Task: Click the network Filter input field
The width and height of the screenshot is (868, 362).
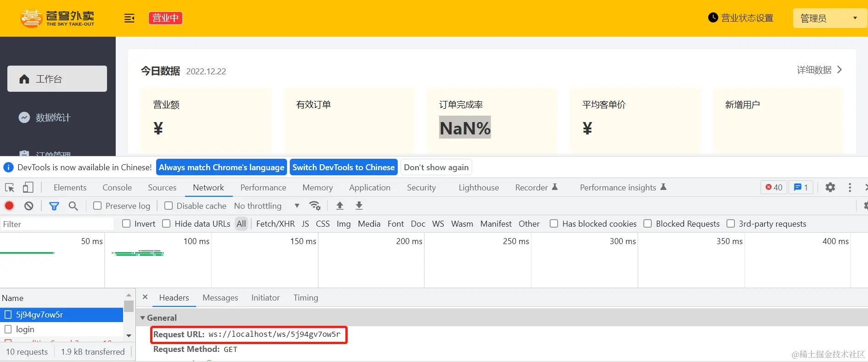Action: tap(57, 224)
